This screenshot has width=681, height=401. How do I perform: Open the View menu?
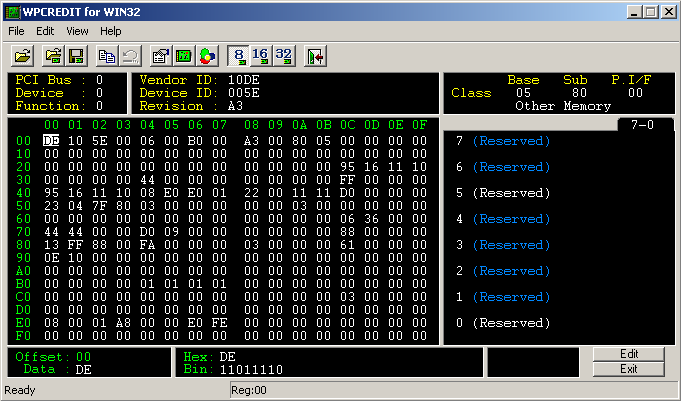(x=77, y=31)
